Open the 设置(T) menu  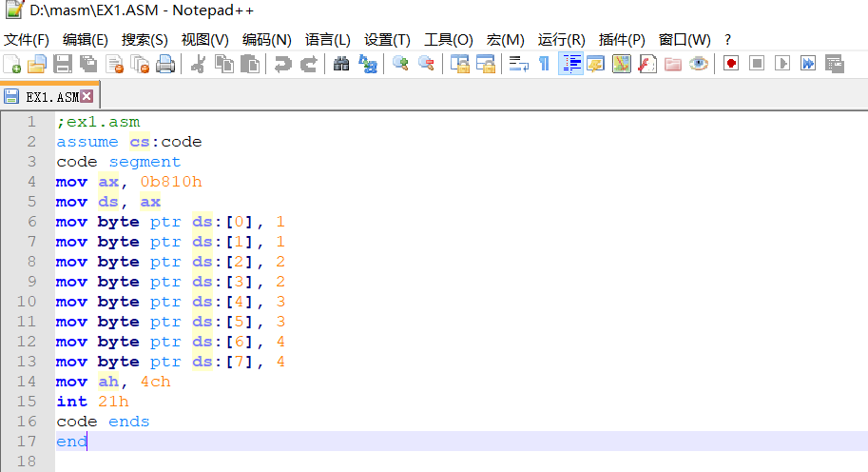[387, 40]
